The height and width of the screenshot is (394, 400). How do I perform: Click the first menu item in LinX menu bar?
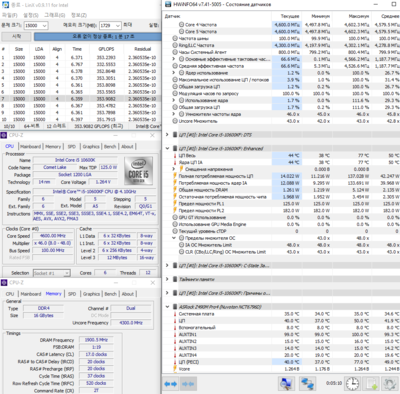tap(10, 15)
